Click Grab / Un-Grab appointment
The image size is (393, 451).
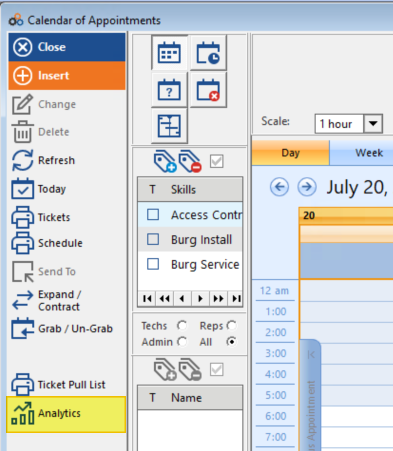[x=62, y=329]
